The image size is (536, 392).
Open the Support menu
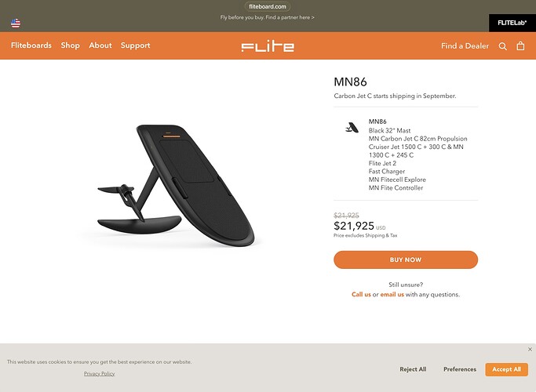coord(135,45)
